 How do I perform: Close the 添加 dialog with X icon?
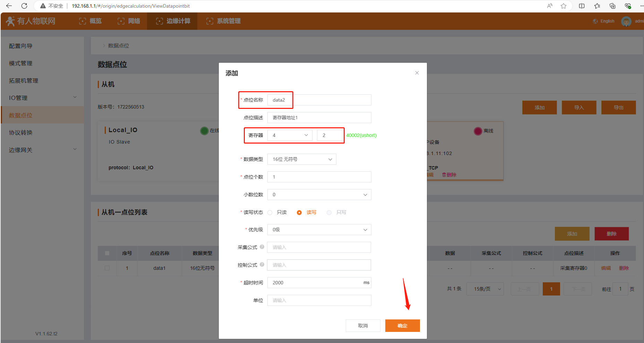417,73
